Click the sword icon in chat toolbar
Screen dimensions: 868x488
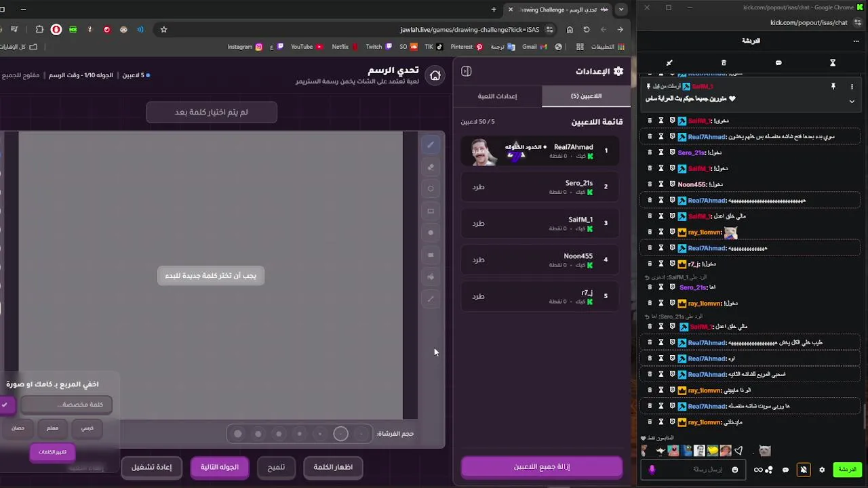click(669, 62)
